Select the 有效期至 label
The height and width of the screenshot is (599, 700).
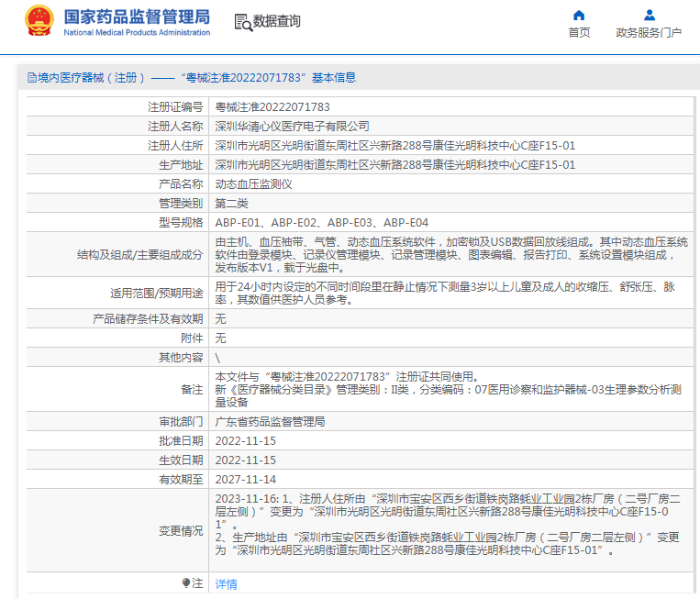[181, 479]
